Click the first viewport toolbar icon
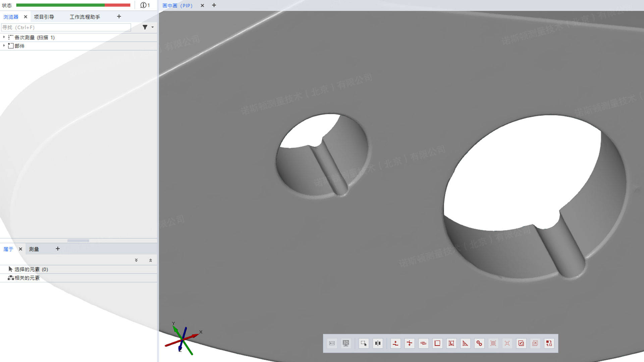 coord(332,343)
